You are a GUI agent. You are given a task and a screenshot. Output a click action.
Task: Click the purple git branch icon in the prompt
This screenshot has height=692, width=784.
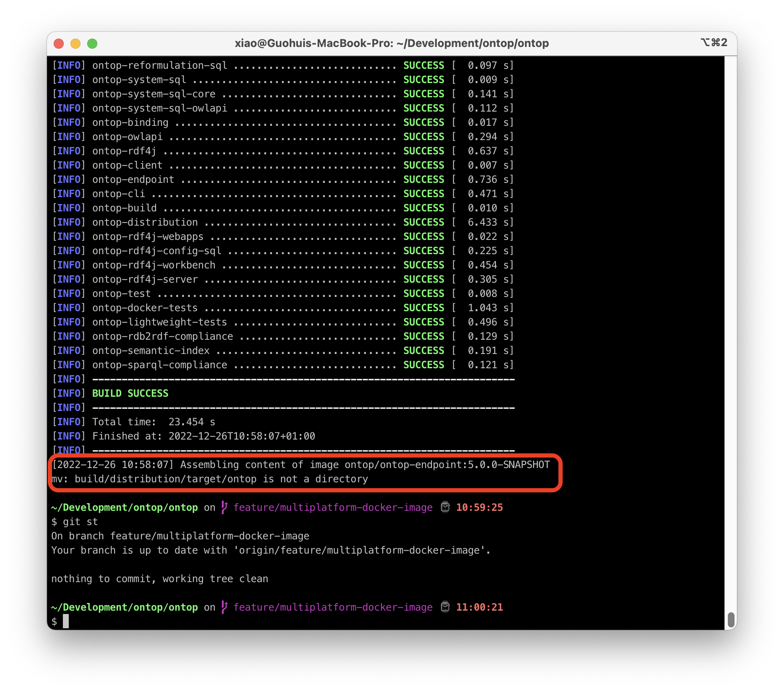click(x=224, y=507)
